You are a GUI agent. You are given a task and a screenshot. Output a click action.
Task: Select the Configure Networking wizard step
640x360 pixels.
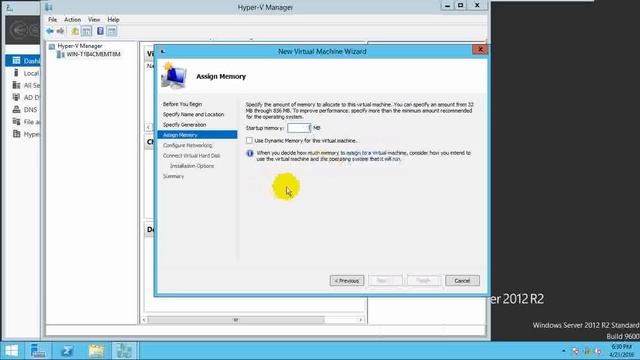187,145
